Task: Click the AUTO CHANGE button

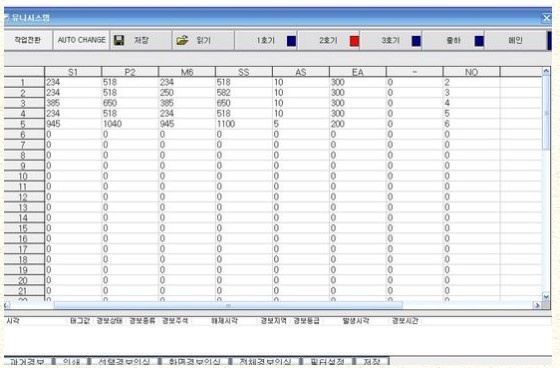Action: click(x=81, y=40)
